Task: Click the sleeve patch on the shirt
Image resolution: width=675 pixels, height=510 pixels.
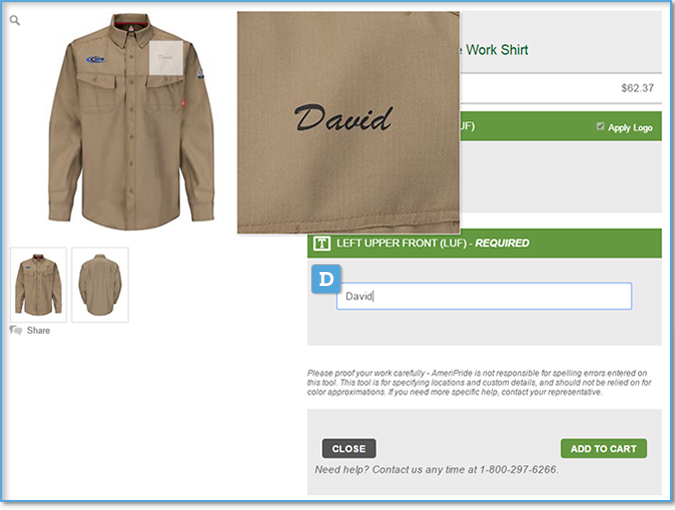Action: point(200,73)
